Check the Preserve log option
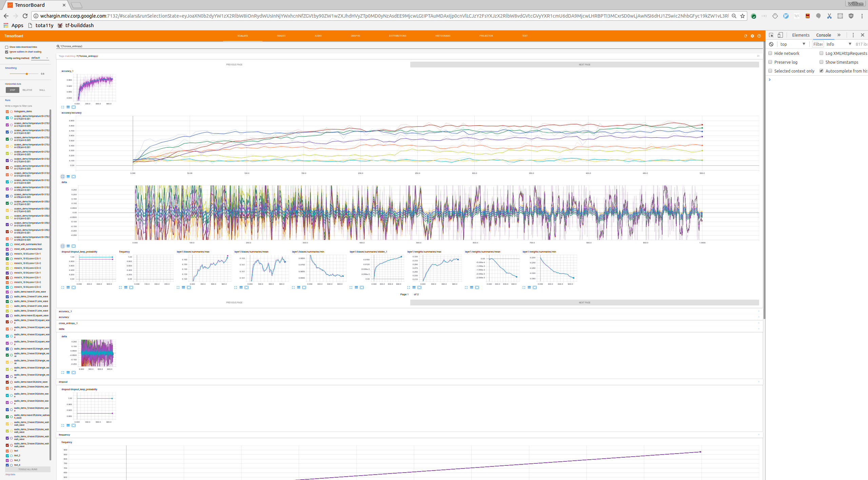868x480 pixels. pos(770,62)
